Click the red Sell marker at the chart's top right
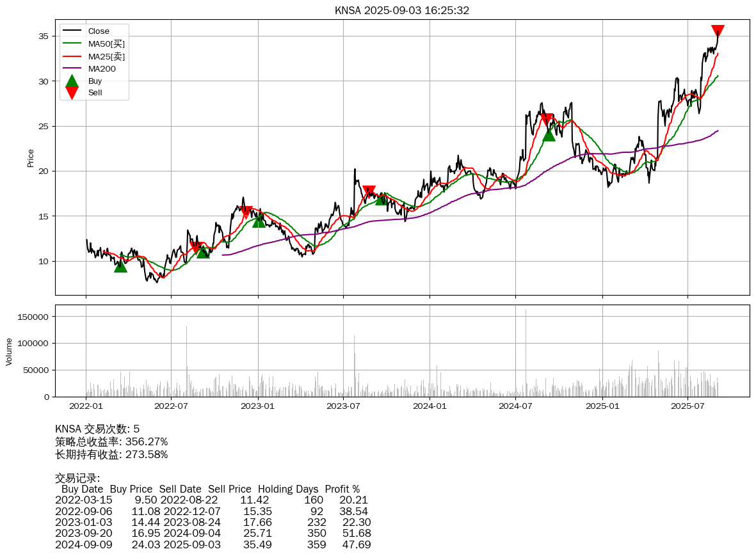Screen dimensions: 756x556 718,31
